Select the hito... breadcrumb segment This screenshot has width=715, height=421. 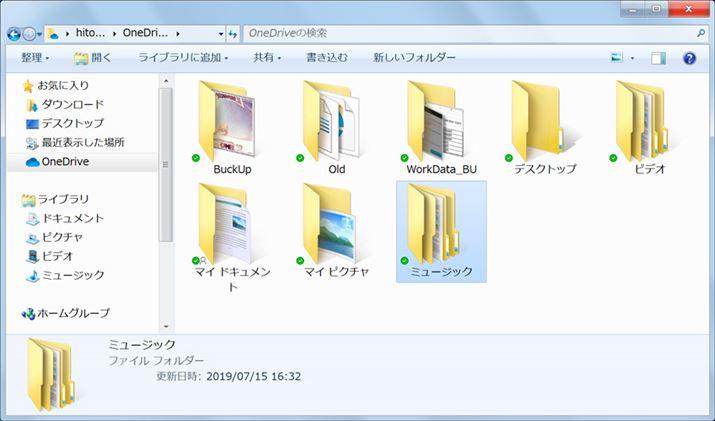[x=90, y=33]
